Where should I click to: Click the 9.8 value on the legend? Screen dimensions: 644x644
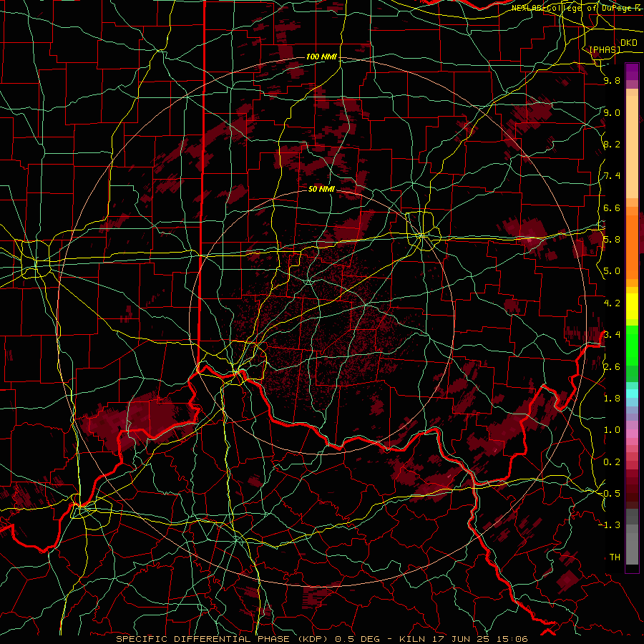click(612, 80)
